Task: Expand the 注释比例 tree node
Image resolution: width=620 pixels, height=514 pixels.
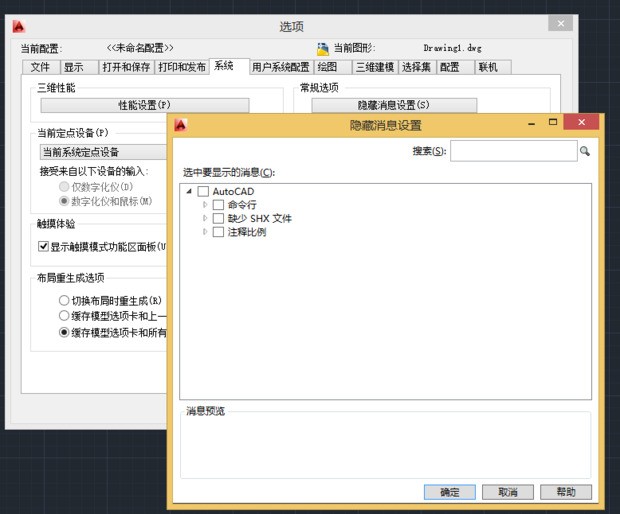Action: (x=205, y=232)
